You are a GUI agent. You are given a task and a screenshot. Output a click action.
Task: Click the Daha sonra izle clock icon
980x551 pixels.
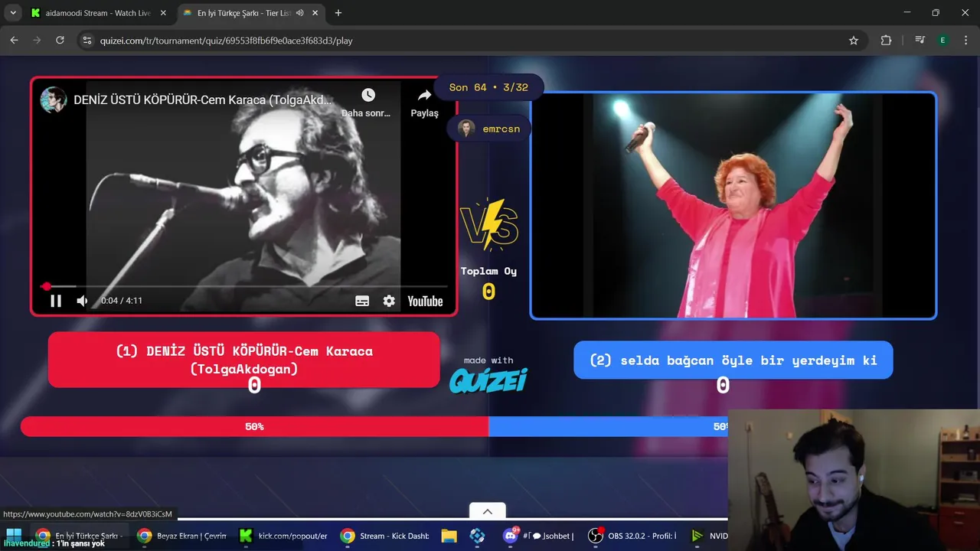368,95
